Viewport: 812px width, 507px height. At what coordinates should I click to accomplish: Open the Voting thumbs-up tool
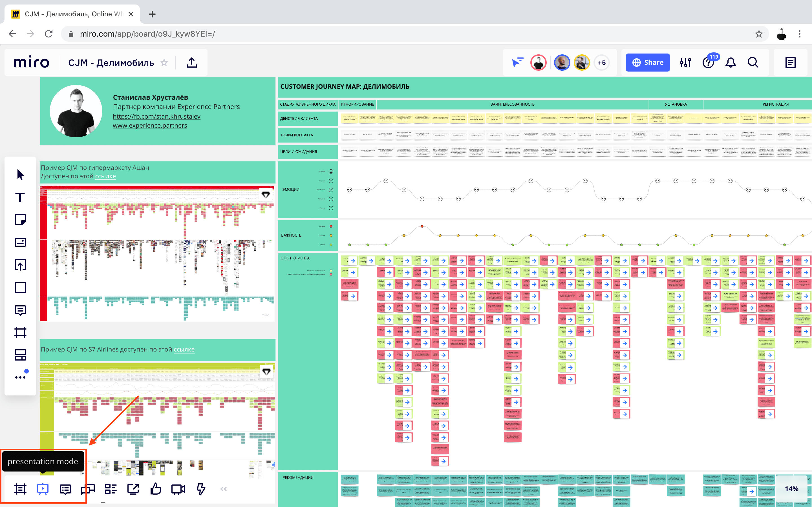click(156, 489)
